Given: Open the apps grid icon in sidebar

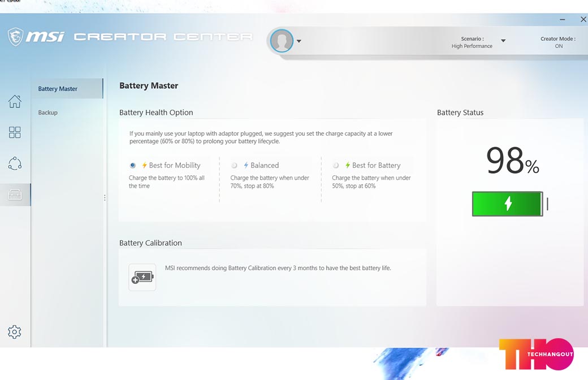Looking at the screenshot, I should click(x=15, y=132).
